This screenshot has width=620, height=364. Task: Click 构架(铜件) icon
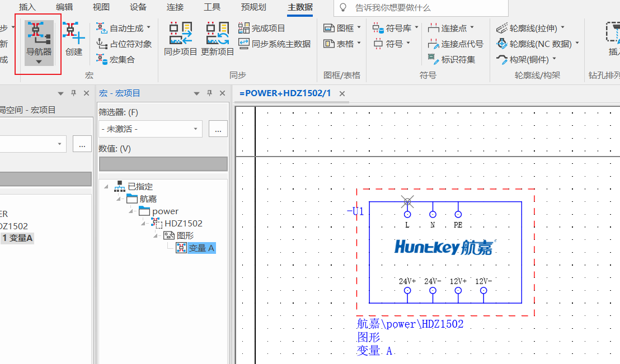point(502,59)
